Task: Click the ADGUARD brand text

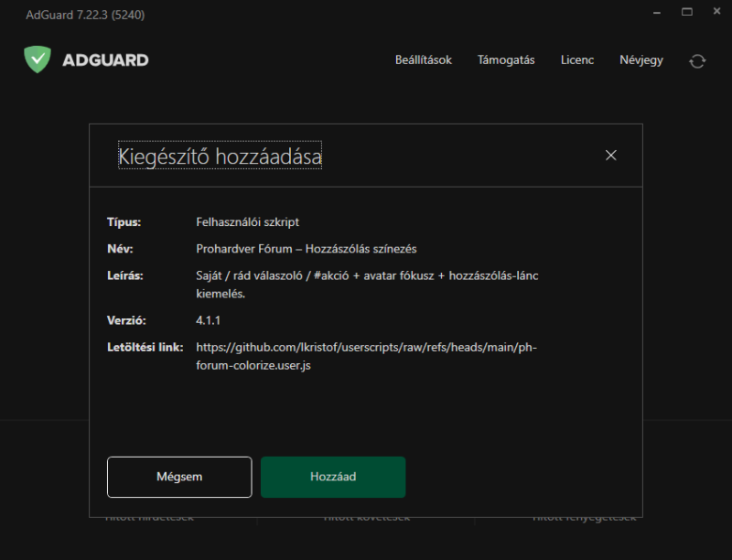Action: pos(105,60)
